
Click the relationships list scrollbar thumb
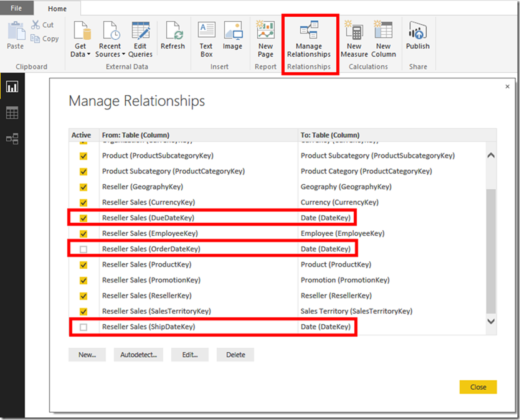click(x=491, y=251)
